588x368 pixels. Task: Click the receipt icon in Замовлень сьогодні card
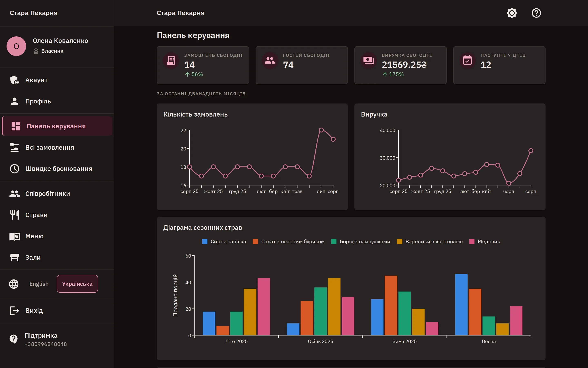pyautogui.click(x=171, y=60)
